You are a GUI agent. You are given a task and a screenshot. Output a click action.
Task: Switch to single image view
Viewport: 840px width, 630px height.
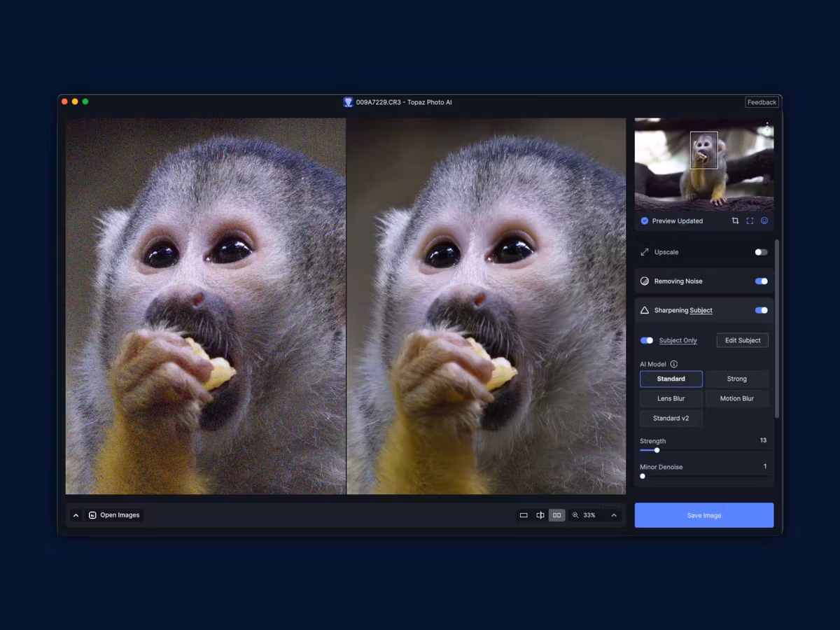point(524,515)
